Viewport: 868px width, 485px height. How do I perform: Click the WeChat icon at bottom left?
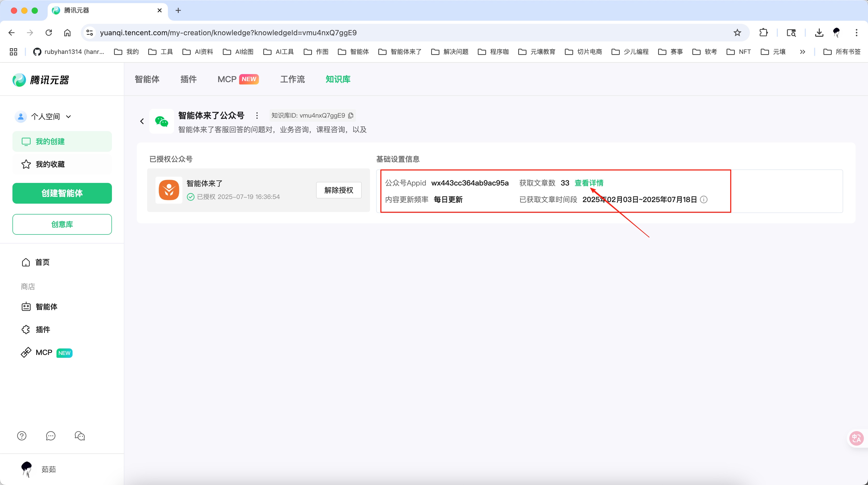pos(80,436)
